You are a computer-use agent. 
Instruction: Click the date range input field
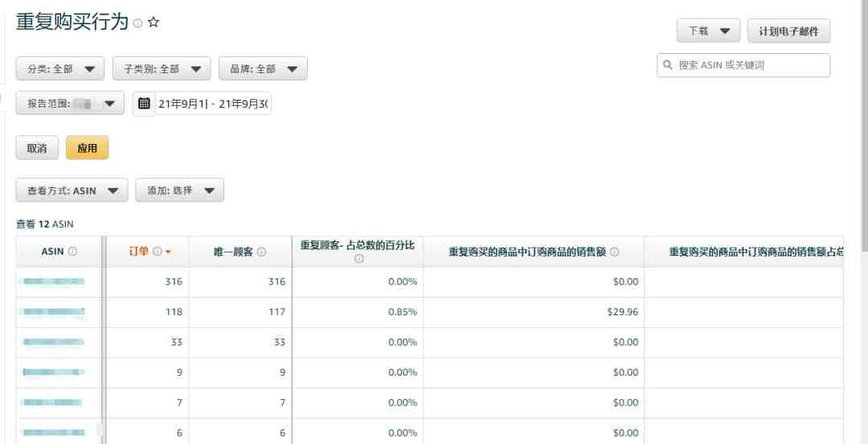click(x=213, y=103)
